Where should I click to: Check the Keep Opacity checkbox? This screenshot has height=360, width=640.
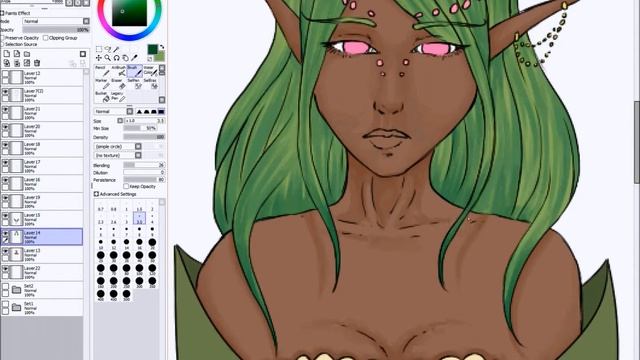(126, 186)
